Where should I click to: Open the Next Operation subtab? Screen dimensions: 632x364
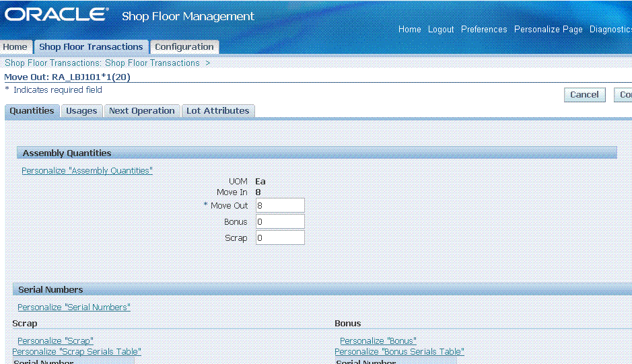[142, 111]
